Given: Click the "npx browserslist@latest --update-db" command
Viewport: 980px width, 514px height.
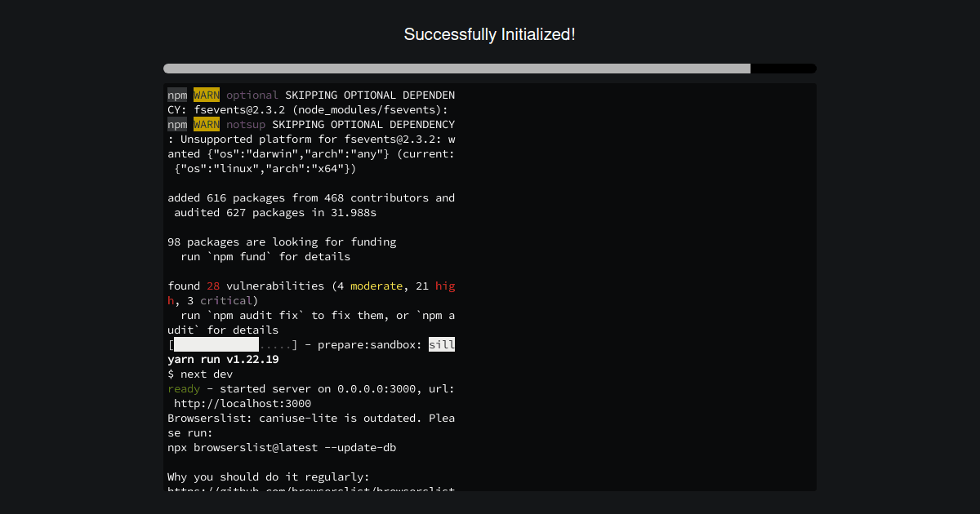Looking at the screenshot, I should pyautogui.click(x=282, y=448).
